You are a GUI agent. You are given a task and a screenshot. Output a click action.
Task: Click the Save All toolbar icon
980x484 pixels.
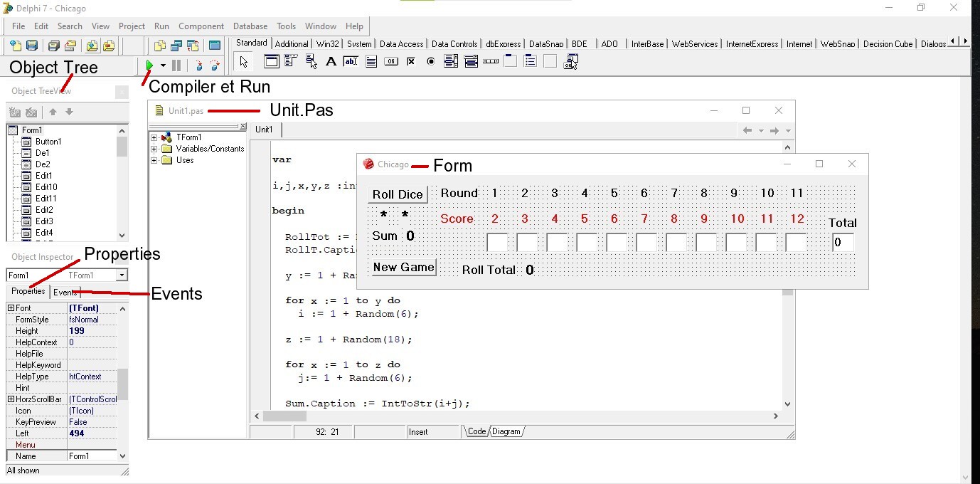53,46
